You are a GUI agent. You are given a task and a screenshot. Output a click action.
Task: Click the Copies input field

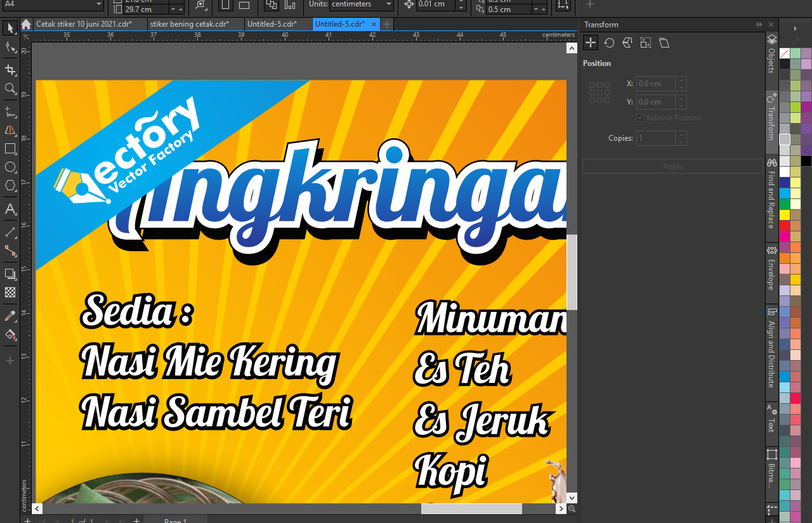[x=656, y=138]
